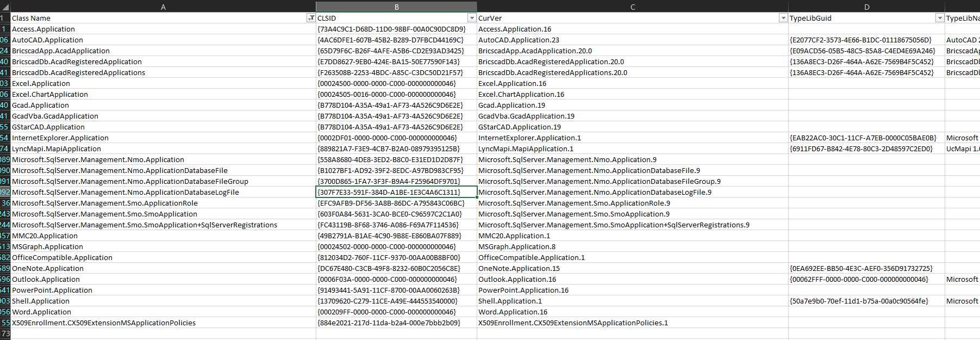980x340 pixels.
Task: Select the SmoApplication+SqlServerRegistrations class name cell
Action: 163,225
